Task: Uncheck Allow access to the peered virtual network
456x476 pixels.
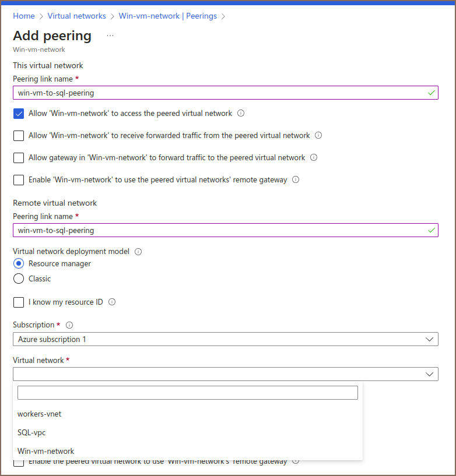Action: (19, 114)
